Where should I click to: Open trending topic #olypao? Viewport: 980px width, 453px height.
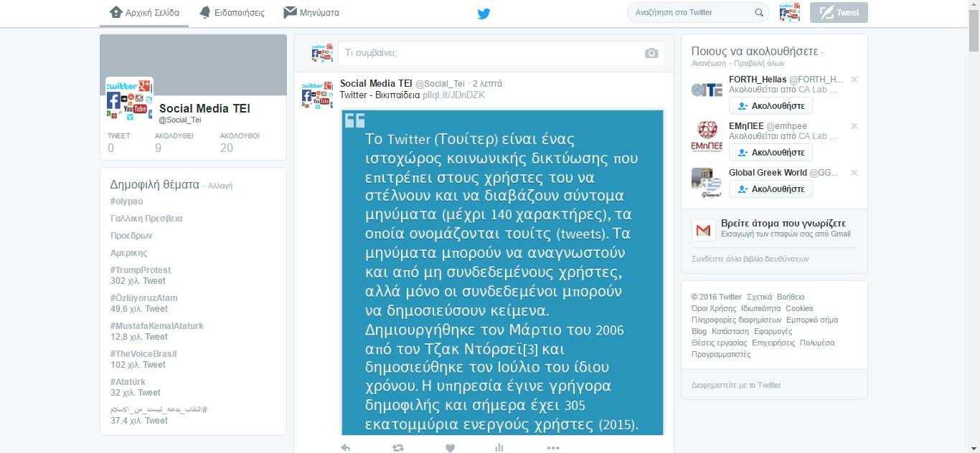point(126,201)
